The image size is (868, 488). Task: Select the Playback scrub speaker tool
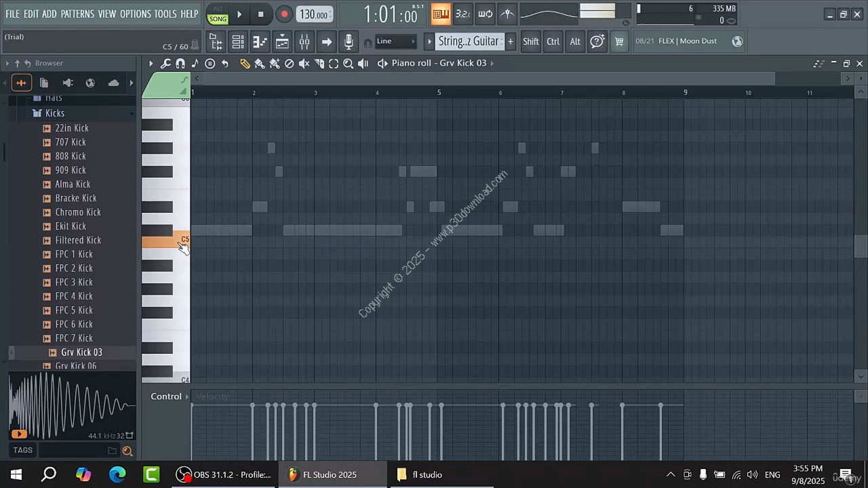coord(363,63)
